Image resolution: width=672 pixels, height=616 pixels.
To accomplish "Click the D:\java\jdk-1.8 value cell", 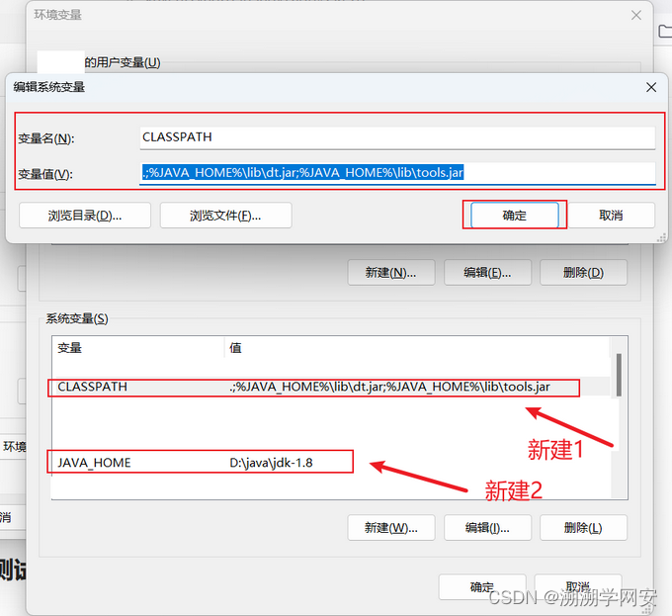I will point(272,463).
